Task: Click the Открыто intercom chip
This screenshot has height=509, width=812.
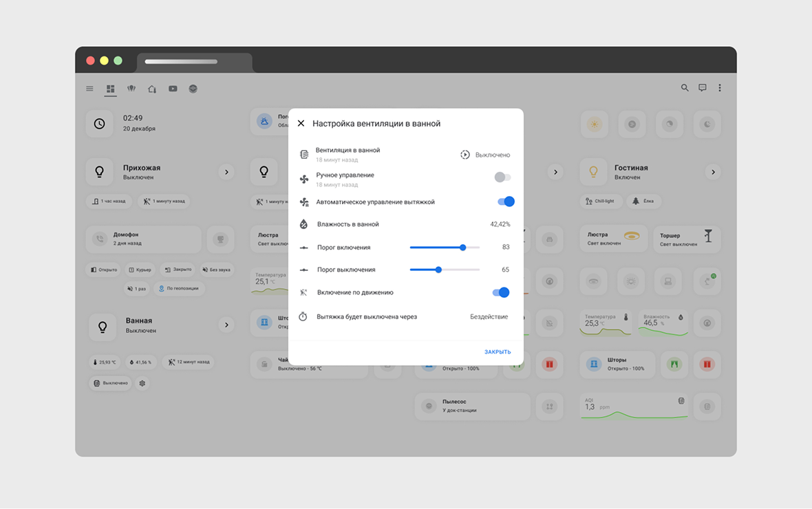Action: [104, 270]
